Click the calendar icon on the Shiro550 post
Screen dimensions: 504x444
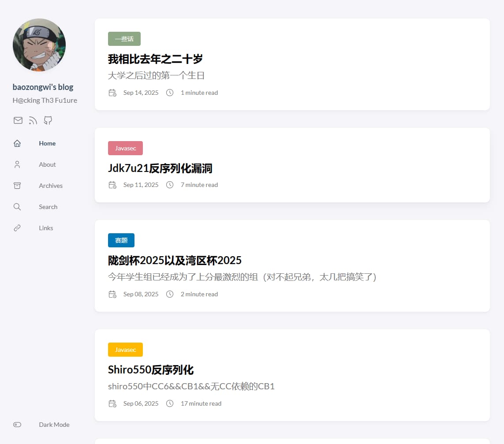tap(112, 403)
